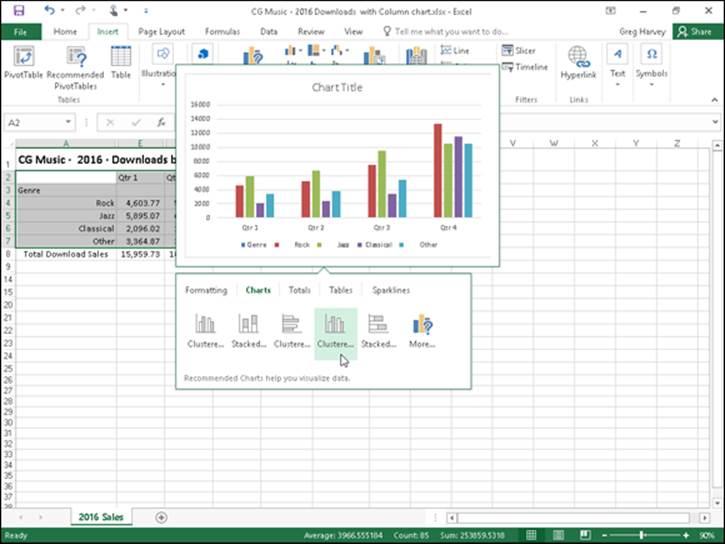The width and height of the screenshot is (725, 544).
Task: Open the Data ribbon tab
Action: [x=269, y=31]
